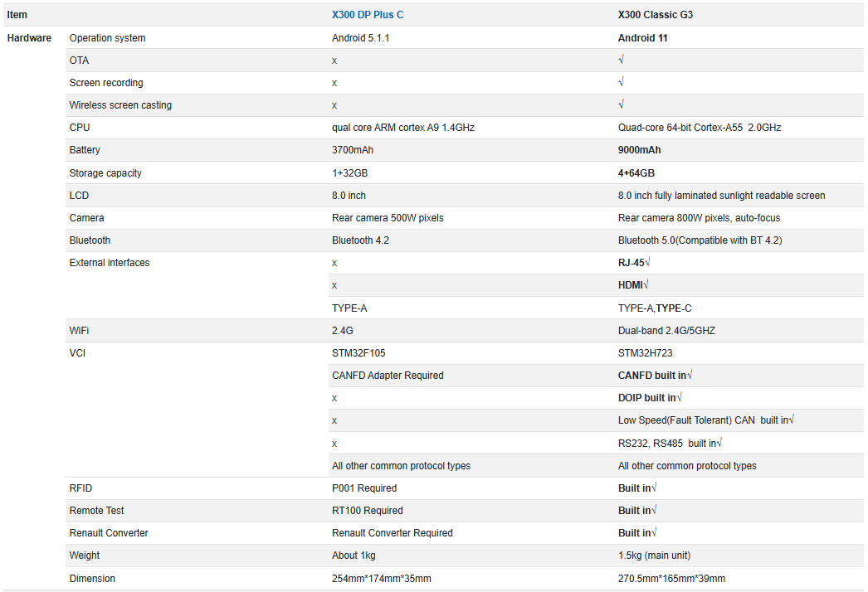Open the X300 DP Plus C link
Viewport: 868px width, 592px height.
point(368,15)
